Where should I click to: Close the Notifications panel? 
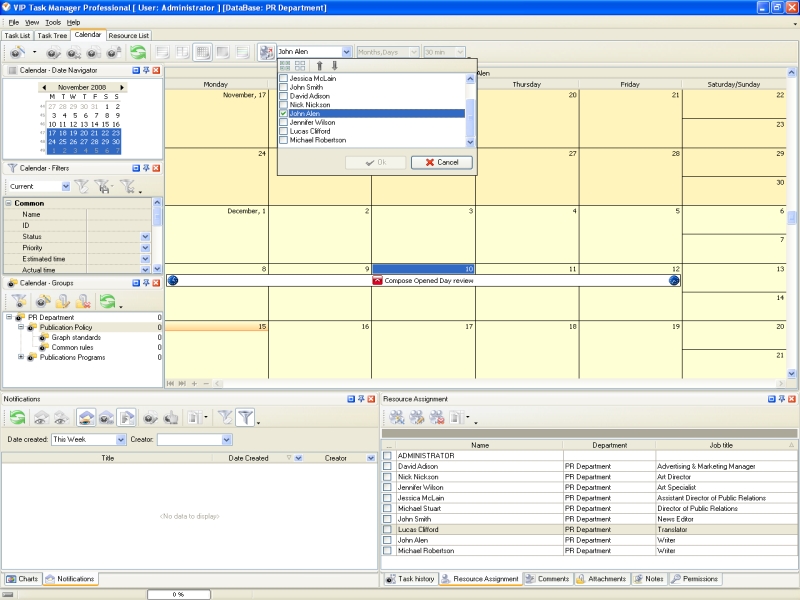tap(371, 399)
